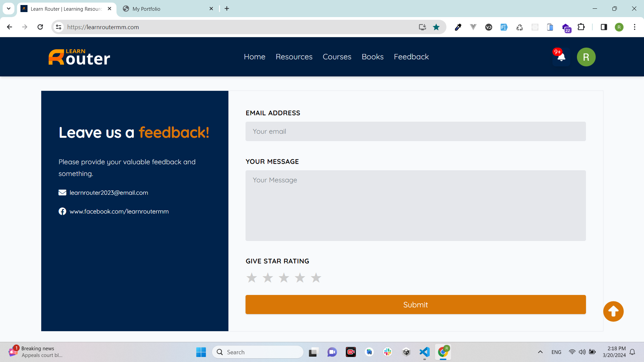644x362 pixels.
Task: Focus the Your email input field
Action: (x=416, y=131)
